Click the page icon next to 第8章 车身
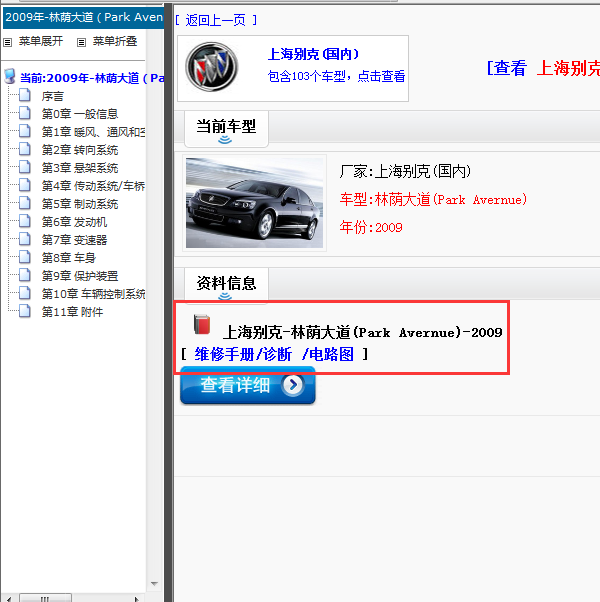The width and height of the screenshot is (600, 602). click(25, 257)
